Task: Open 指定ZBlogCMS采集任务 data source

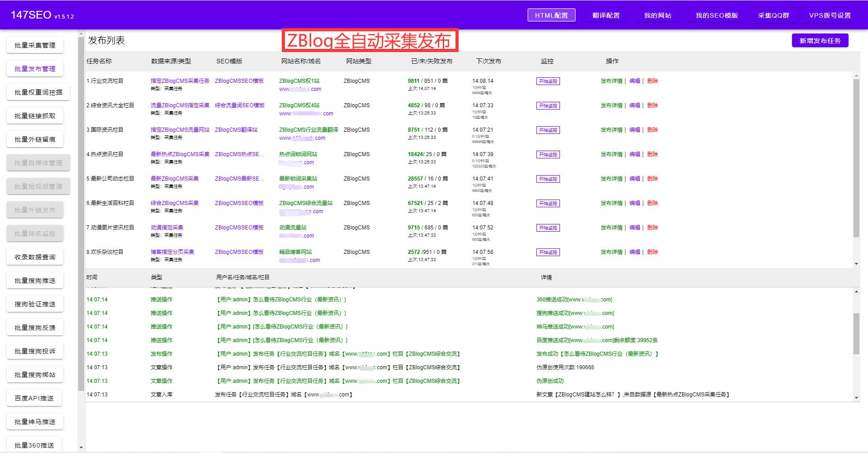Action: (x=180, y=81)
